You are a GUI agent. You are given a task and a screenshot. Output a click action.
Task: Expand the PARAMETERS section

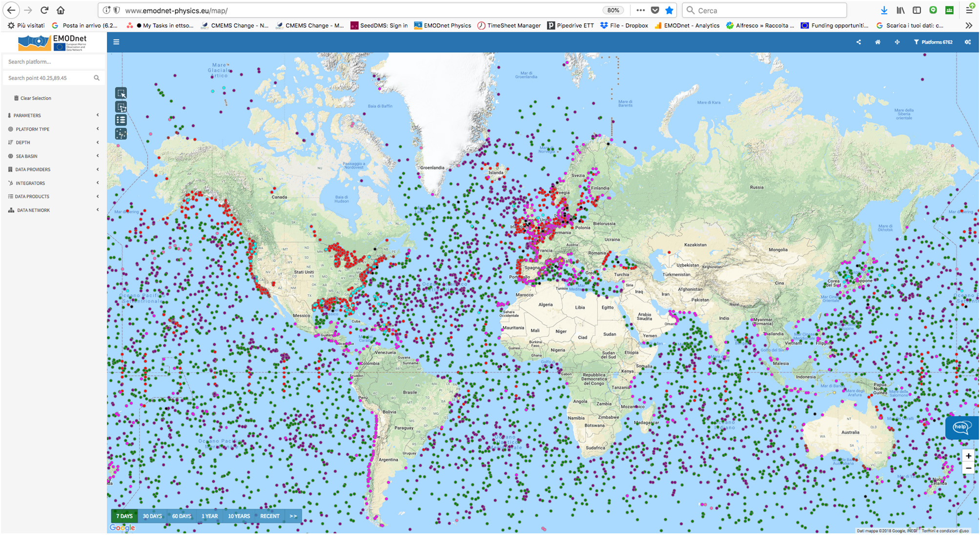27,116
